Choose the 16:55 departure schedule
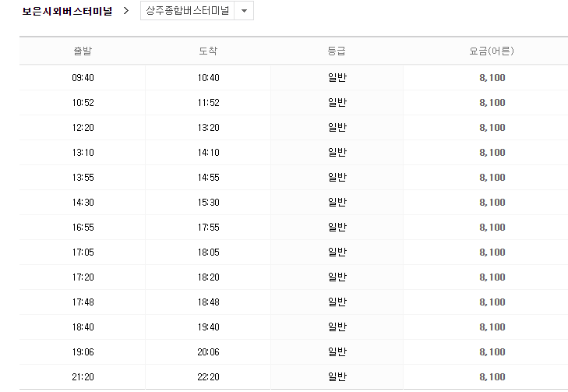Screen dimensions: 568x392 coord(82,228)
